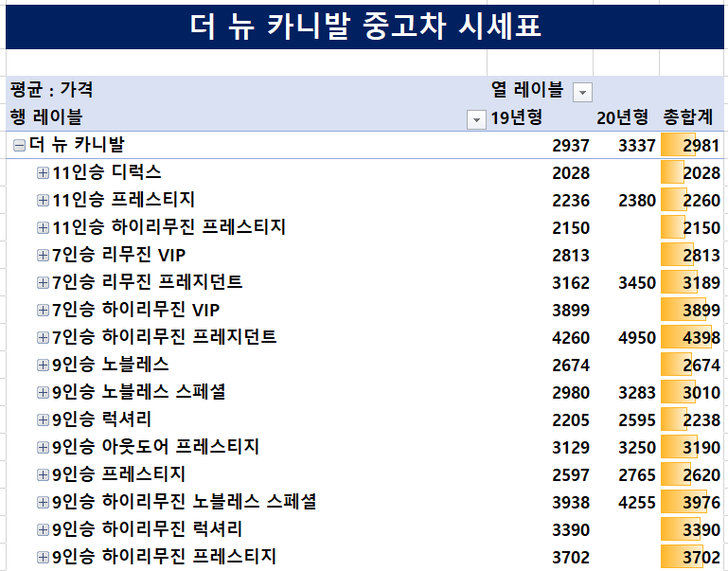Image resolution: width=728 pixels, height=571 pixels.
Task: Select the 19년형 column header
Action: 516,117
